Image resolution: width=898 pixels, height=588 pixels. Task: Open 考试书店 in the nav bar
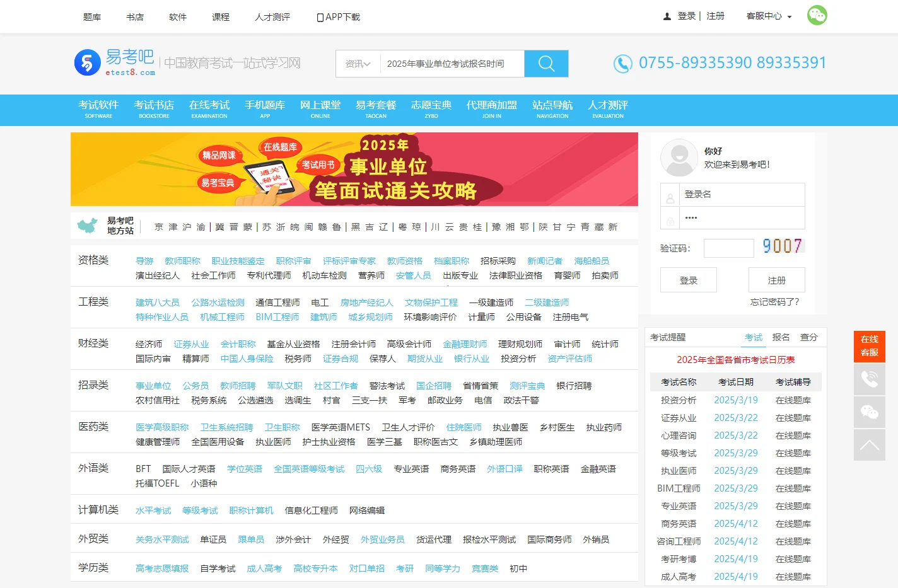pos(154,109)
